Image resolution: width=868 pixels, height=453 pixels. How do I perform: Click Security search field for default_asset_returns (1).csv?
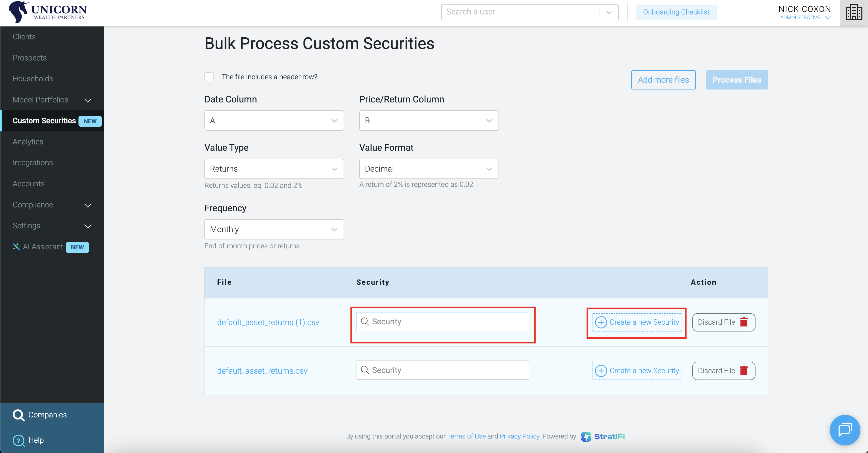[x=443, y=322]
